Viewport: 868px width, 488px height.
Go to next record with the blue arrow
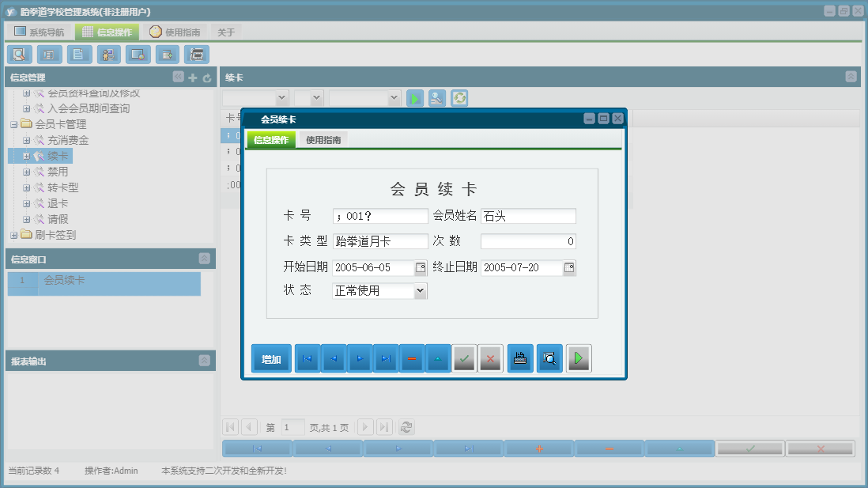tap(359, 358)
